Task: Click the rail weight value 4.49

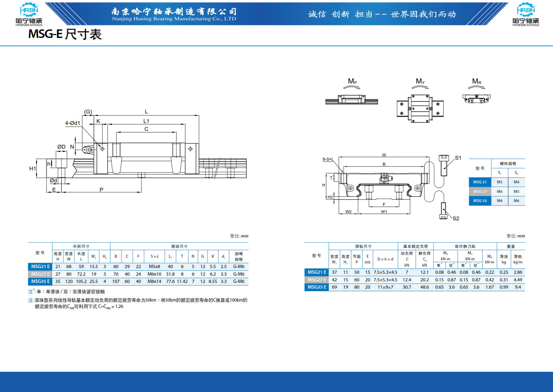Action: pos(518,280)
